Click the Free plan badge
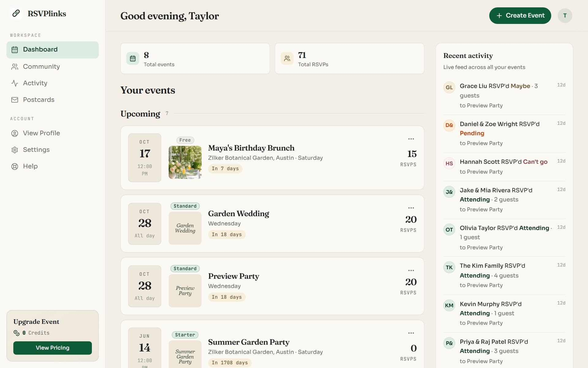The width and height of the screenshot is (588, 368). click(185, 140)
